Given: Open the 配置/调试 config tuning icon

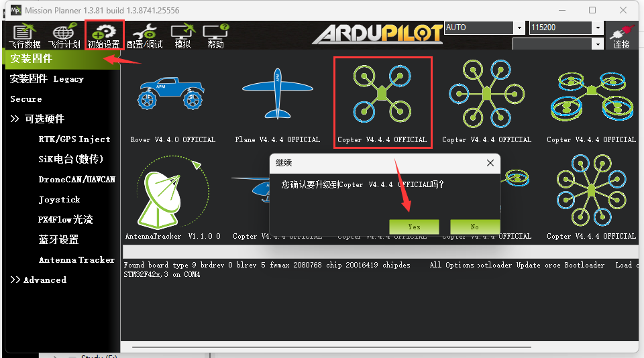Looking at the screenshot, I should 145,36.
